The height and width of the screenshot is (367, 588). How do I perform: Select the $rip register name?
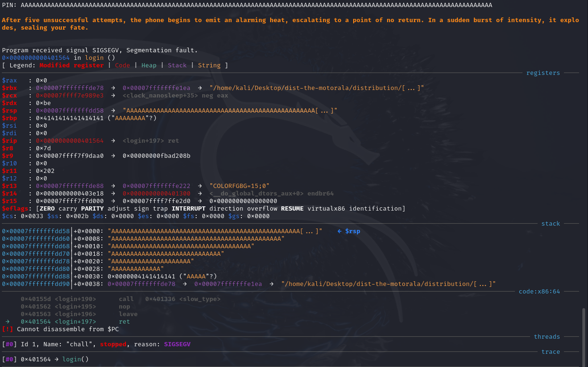9,141
